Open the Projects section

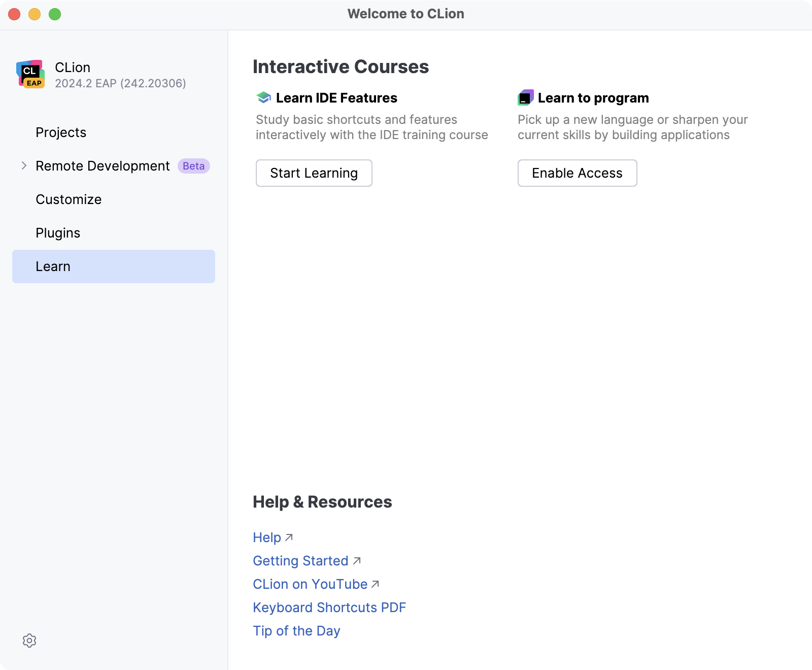tap(61, 132)
